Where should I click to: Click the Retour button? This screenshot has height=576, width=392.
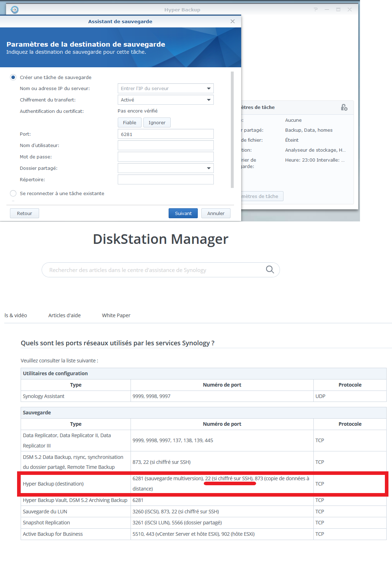[x=25, y=213]
